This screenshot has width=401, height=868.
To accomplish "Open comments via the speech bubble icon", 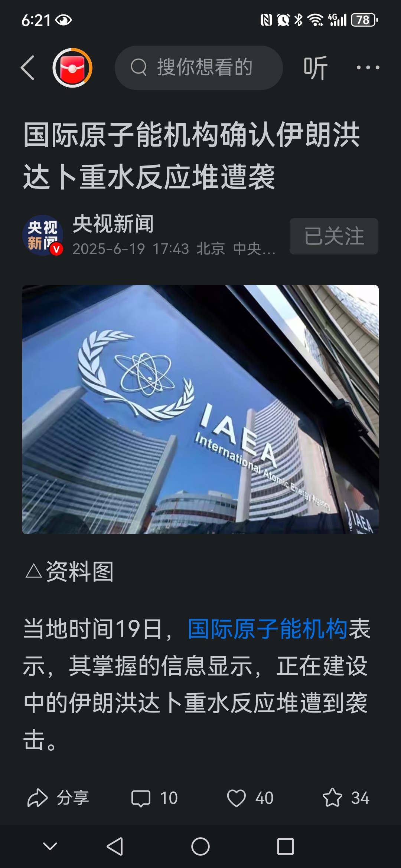I will point(141,798).
